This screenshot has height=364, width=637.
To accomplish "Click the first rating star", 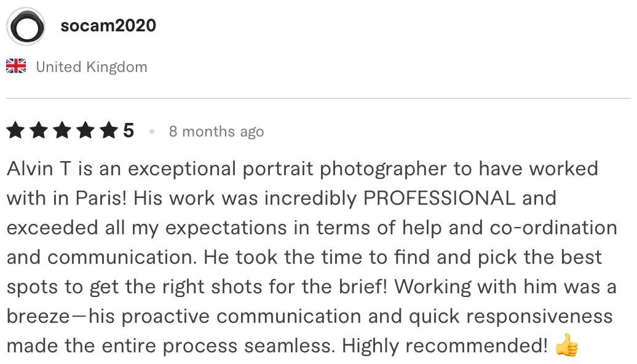I will click(16, 131).
